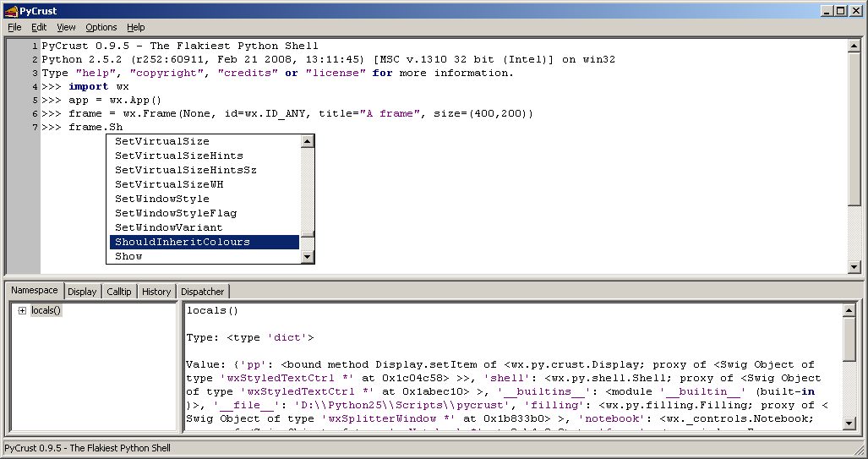Switch to the Namespace tab
The image size is (868, 459).
pos(35,290)
